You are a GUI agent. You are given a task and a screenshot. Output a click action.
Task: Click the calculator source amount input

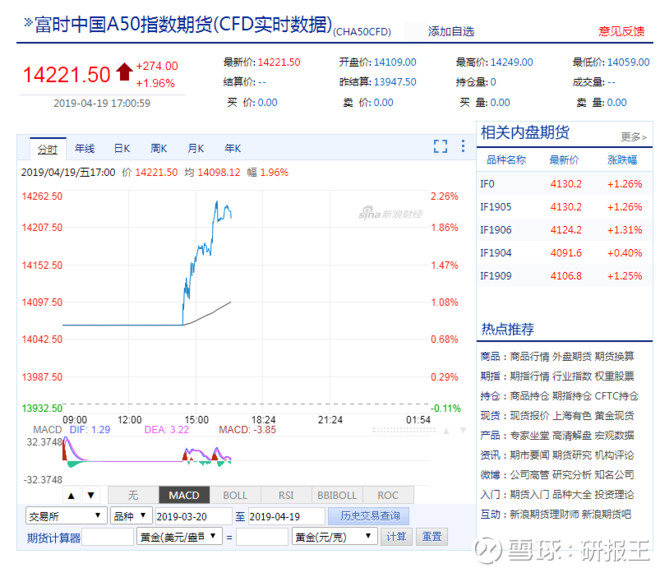click(x=107, y=537)
